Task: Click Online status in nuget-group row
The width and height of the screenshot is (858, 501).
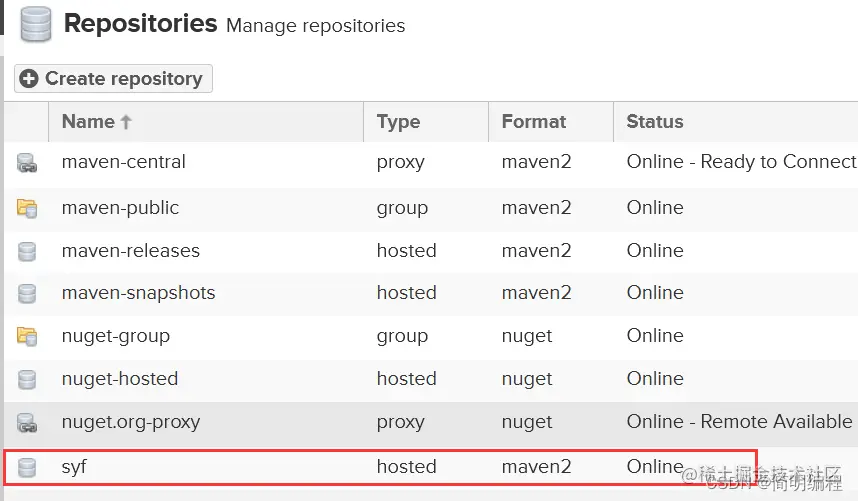Action: pos(655,336)
